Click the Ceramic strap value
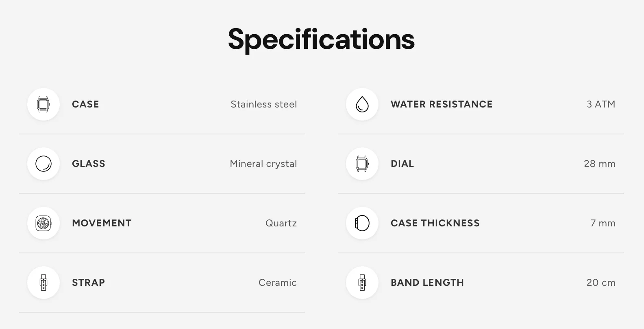644x329 pixels. point(278,283)
